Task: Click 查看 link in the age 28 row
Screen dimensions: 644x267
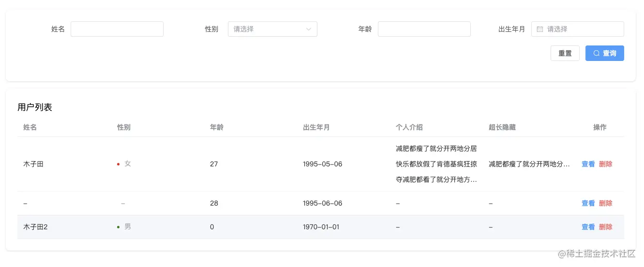Action: (588, 203)
